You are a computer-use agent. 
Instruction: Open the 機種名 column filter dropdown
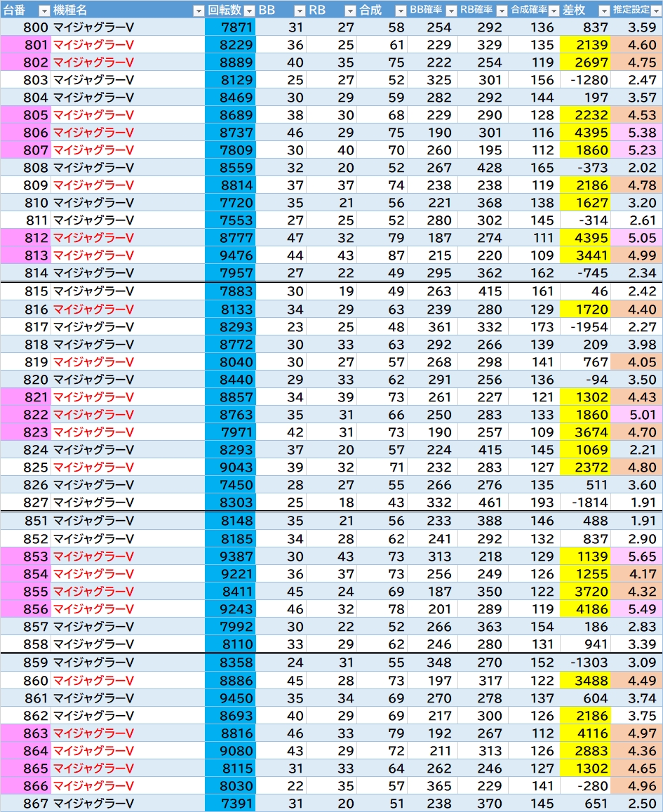(x=198, y=11)
